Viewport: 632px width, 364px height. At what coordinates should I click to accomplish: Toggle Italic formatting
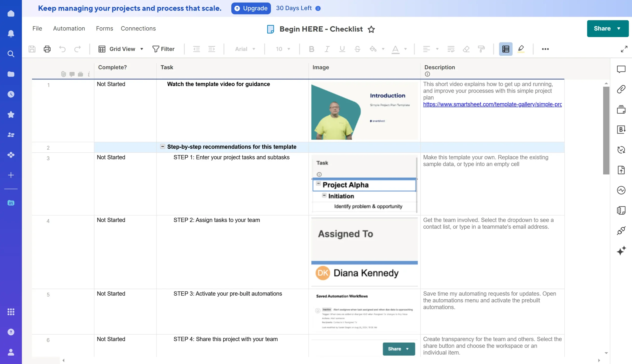coord(327,49)
